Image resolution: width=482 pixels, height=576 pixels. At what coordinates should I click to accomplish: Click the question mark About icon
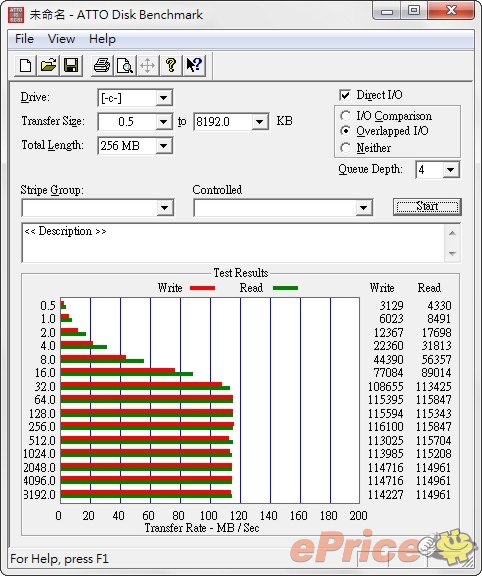[170, 66]
